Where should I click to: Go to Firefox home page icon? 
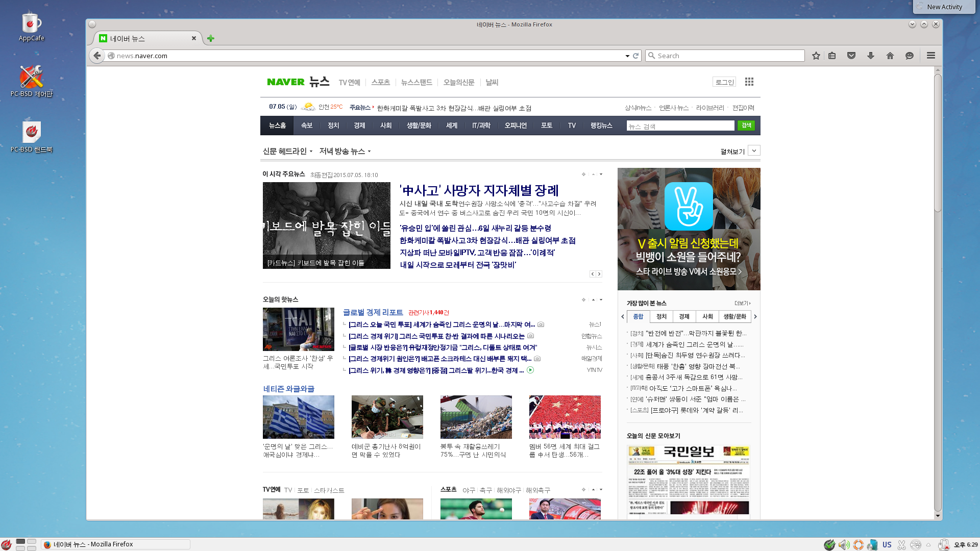tap(890, 56)
